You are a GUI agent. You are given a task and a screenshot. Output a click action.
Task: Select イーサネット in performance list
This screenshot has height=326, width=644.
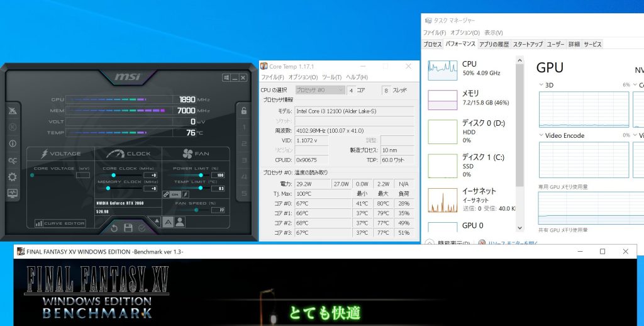click(470, 200)
